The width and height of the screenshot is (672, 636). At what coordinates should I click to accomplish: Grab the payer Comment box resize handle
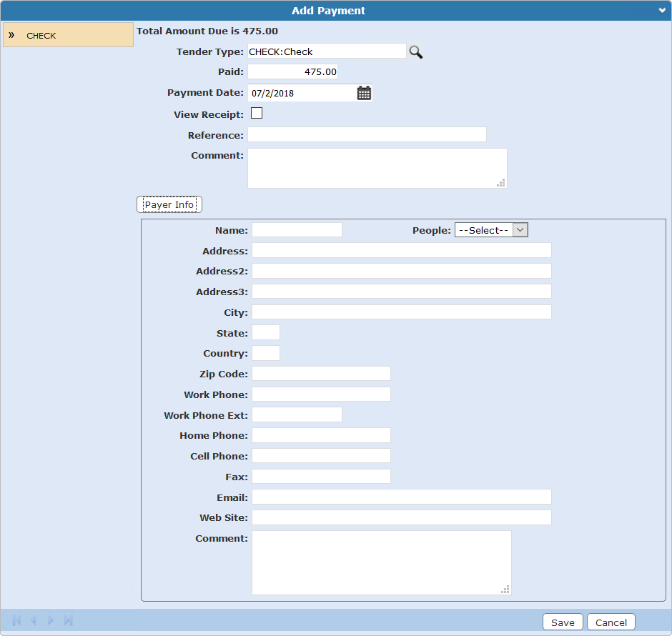pyautogui.click(x=505, y=590)
